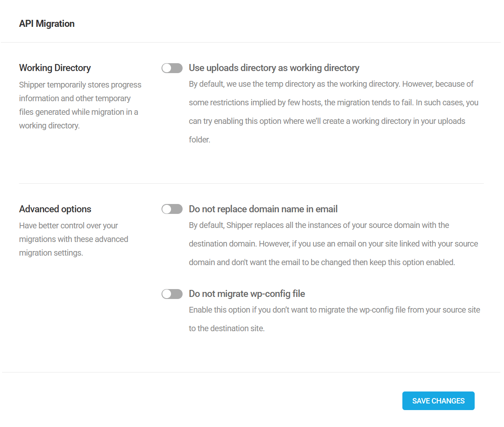Click the Working Directory section title
This screenshot has width=504, height=427.
point(55,68)
